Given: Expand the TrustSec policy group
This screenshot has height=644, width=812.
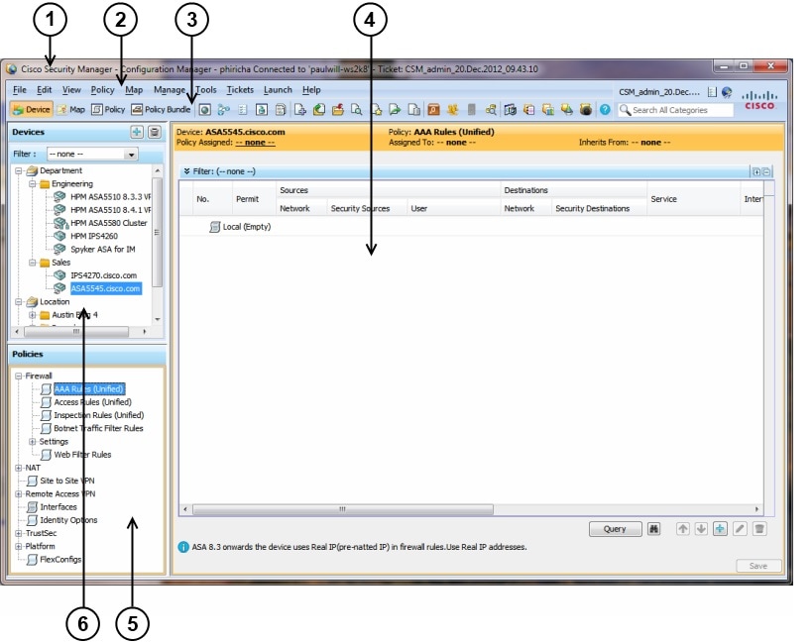Looking at the screenshot, I should click(19, 533).
